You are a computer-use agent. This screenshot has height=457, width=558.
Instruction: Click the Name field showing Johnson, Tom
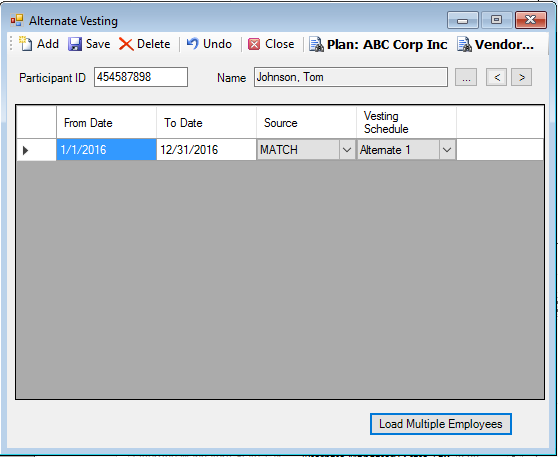coord(351,77)
